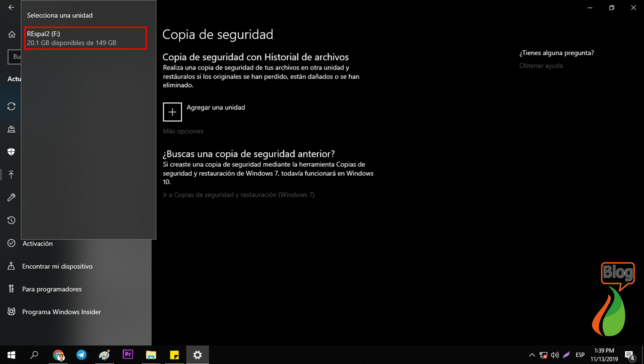Image resolution: width=644 pixels, height=364 pixels.
Task: Open Paint app from taskbar
Action: pos(105,355)
